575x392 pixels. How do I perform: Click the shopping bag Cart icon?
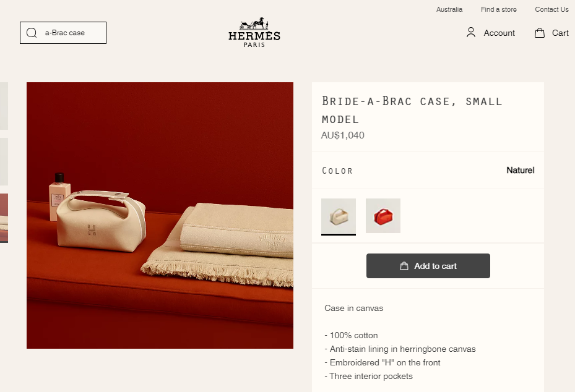[x=540, y=33]
